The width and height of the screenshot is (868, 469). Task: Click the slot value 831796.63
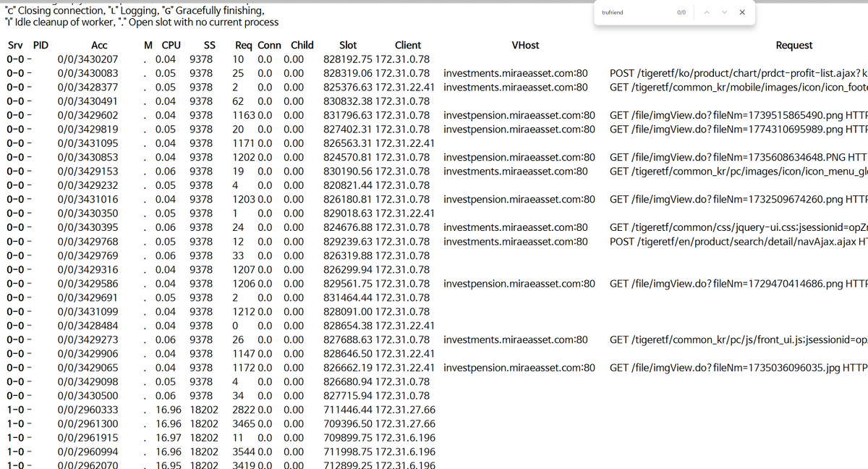(x=347, y=115)
